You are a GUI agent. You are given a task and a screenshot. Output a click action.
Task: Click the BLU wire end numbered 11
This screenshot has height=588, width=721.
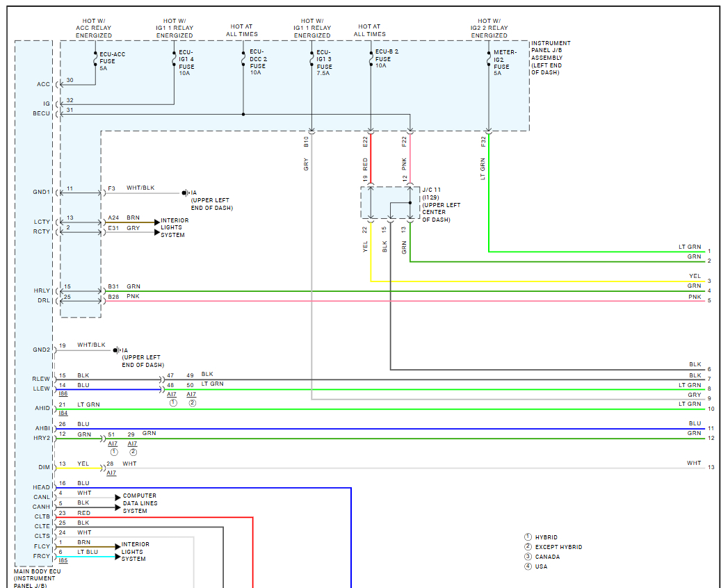tap(711, 428)
